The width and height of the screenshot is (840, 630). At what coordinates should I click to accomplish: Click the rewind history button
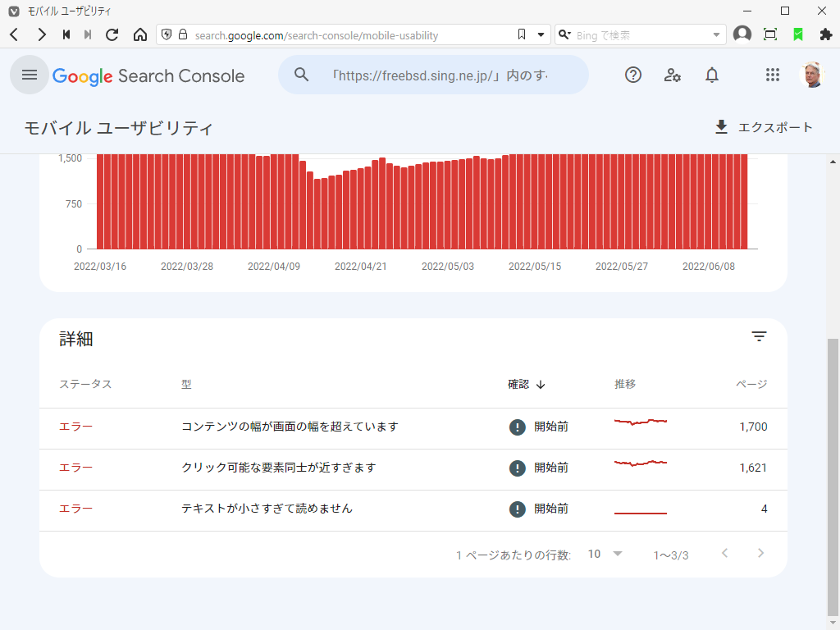[x=66, y=34]
